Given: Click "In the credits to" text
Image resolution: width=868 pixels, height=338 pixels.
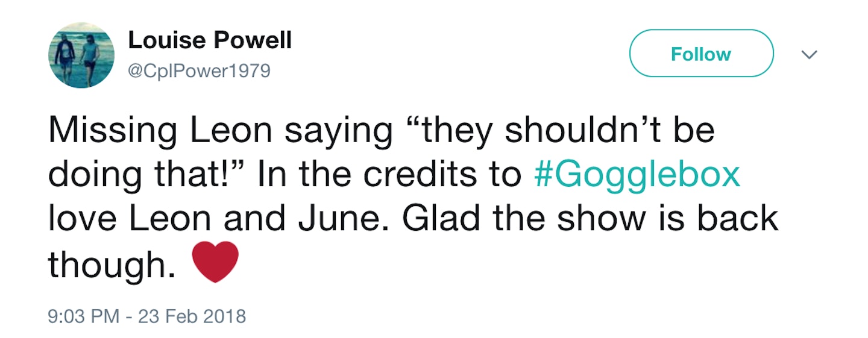Looking at the screenshot, I should click(389, 175).
